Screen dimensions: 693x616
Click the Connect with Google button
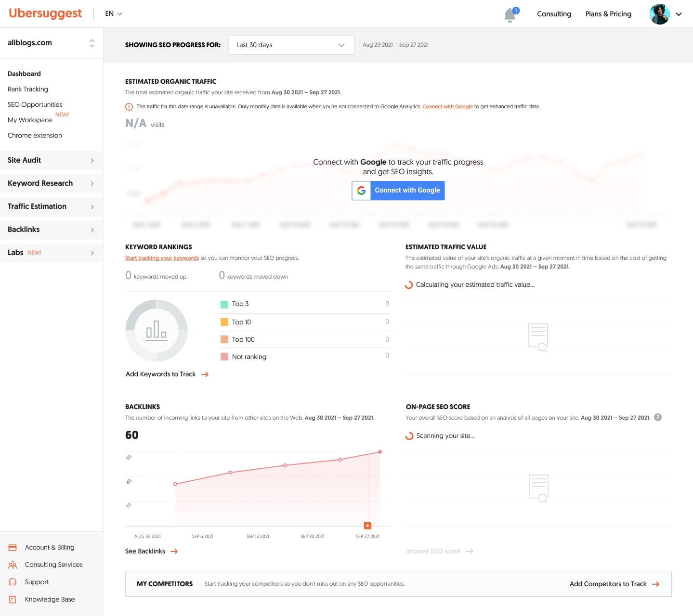[x=398, y=191]
